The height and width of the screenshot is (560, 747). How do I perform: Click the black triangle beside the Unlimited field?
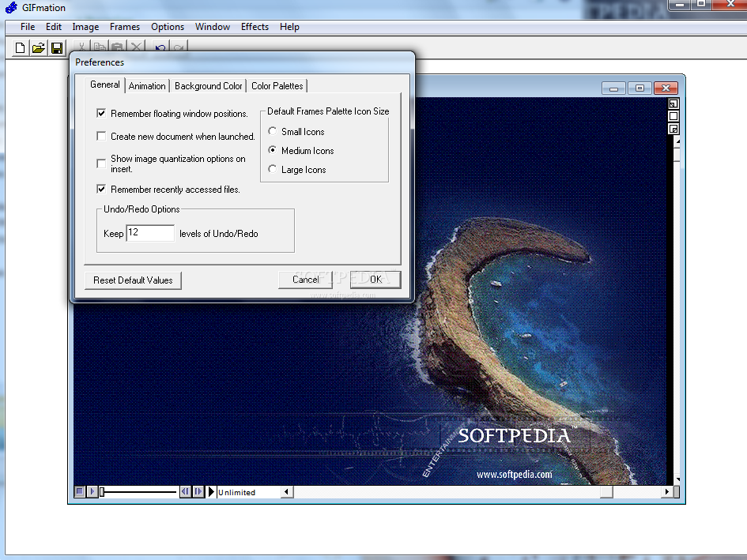click(212, 491)
